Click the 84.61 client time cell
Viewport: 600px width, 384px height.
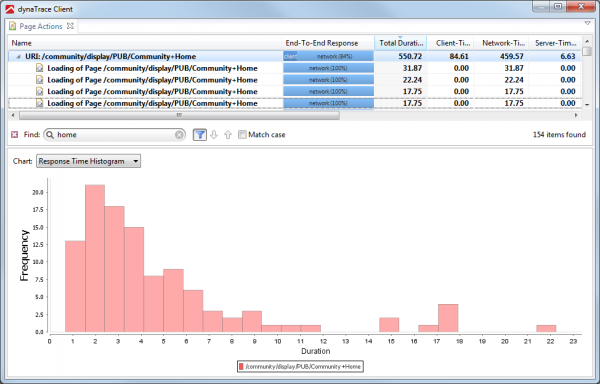[x=459, y=56]
